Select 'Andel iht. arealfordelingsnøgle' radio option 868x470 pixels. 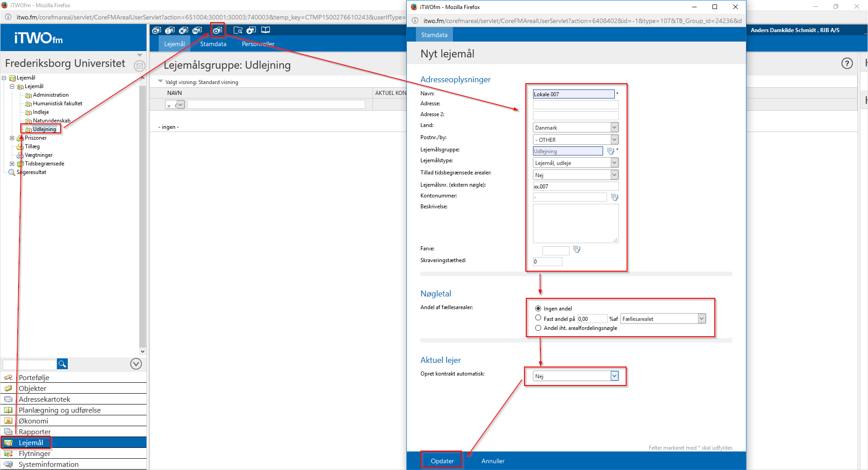pyautogui.click(x=538, y=328)
